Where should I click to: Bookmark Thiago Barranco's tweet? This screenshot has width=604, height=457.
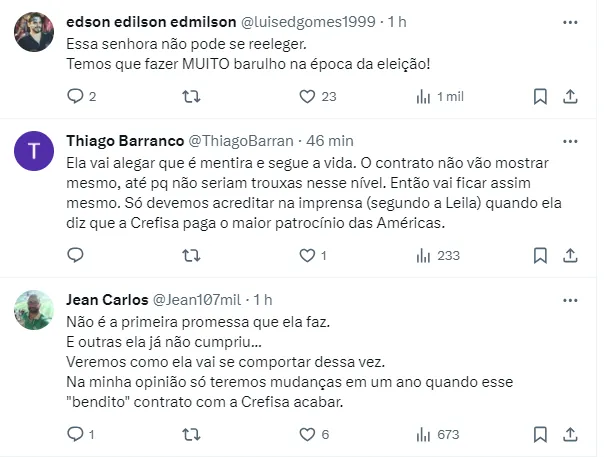pyautogui.click(x=540, y=255)
